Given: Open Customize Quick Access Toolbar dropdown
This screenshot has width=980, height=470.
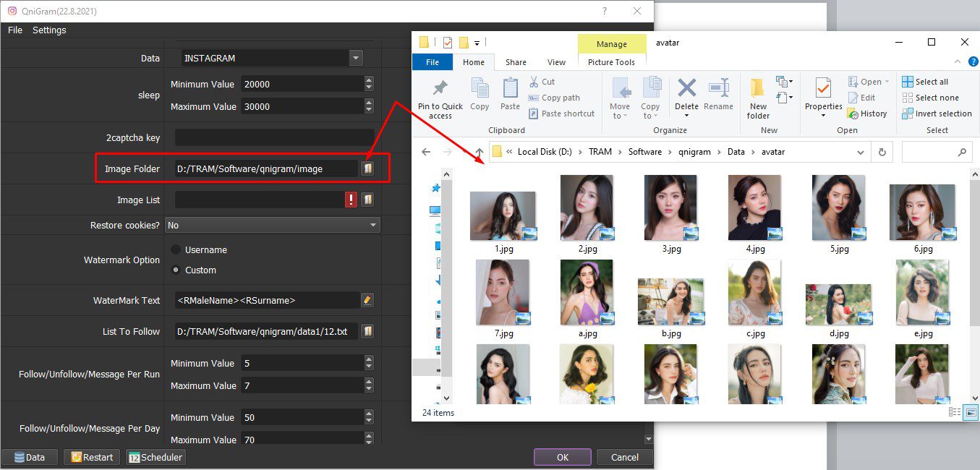Looking at the screenshot, I should (477, 42).
